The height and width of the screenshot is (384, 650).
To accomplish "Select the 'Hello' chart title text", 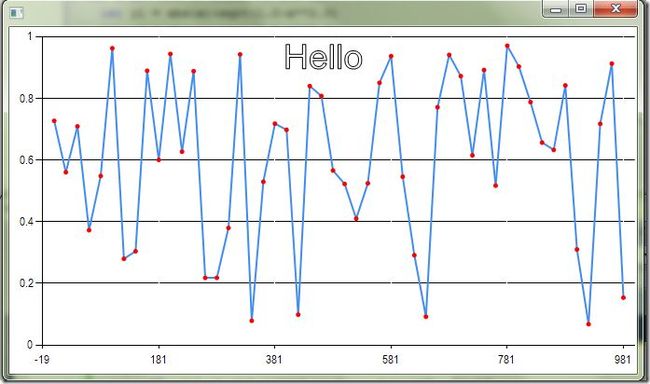I will tap(323, 57).
